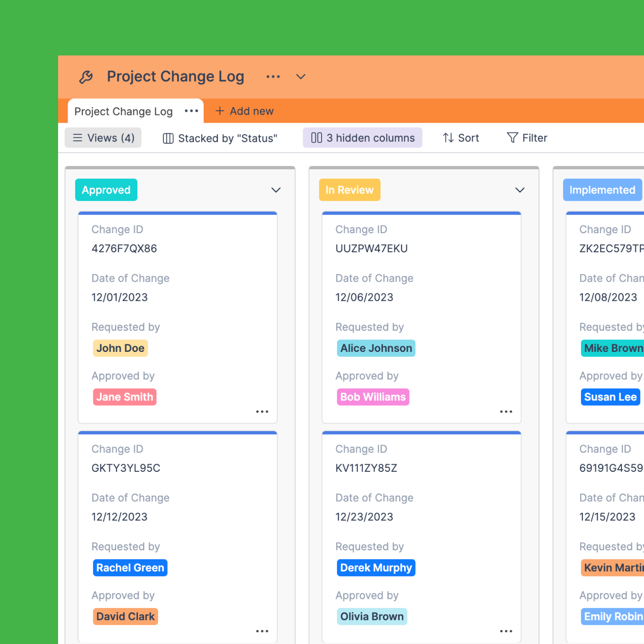Collapse the In Review column using its chevron
The height and width of the screenshot is (644, 644).
(x=520, y=190)
